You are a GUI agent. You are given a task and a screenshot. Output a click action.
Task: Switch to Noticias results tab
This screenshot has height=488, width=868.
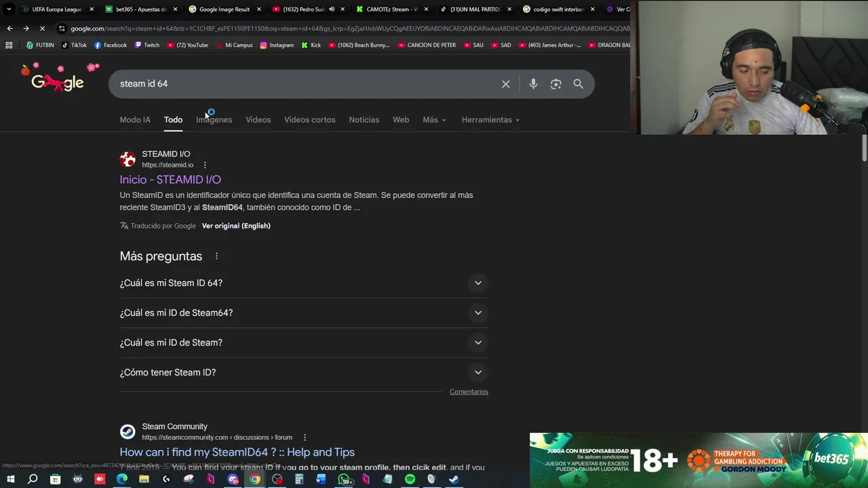[364, 120]
